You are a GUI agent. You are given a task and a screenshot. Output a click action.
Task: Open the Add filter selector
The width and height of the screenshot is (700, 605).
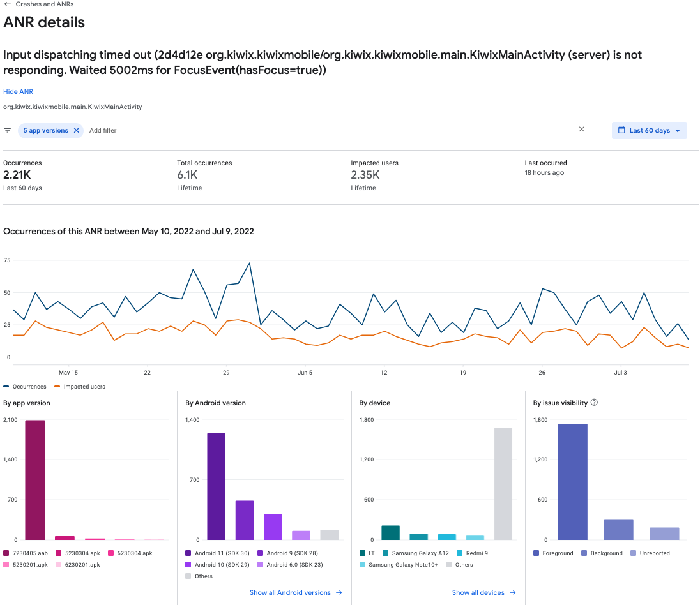pos(102,130)
